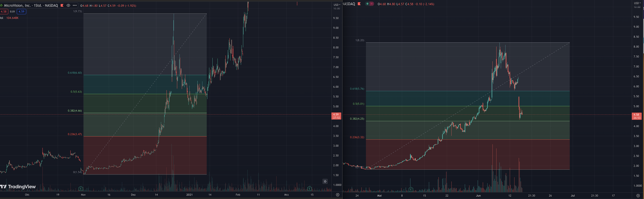Open left chart time axis settings gear
The image size is (644, 199).
point(338,195)
